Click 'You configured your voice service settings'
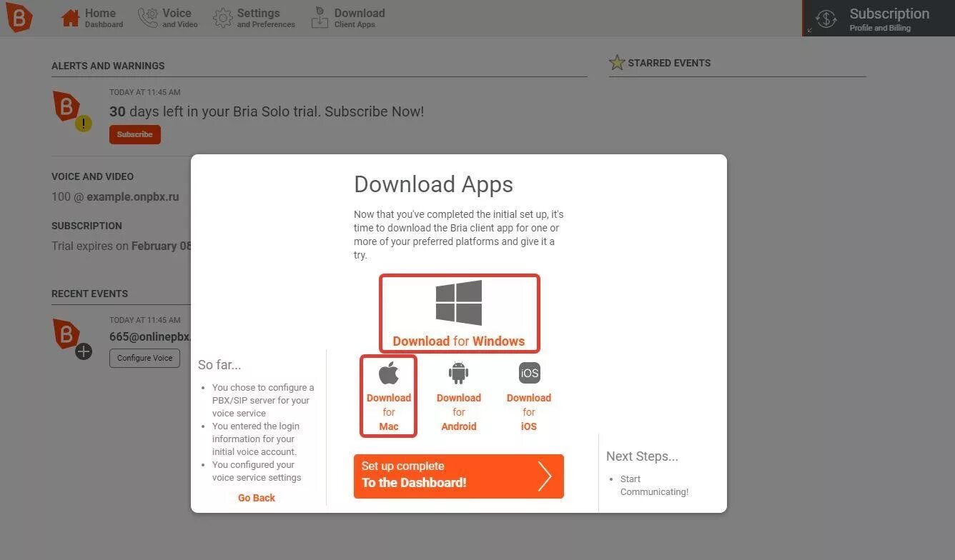This screenshot has height=560, width=955. click(257, 471)
